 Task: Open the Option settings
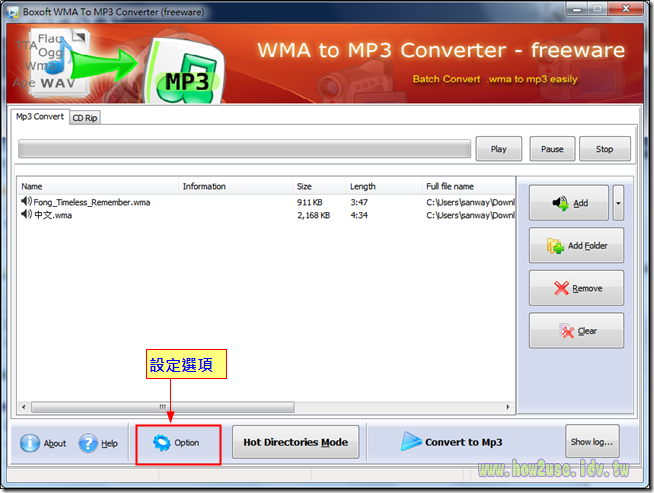click(175, 443)
